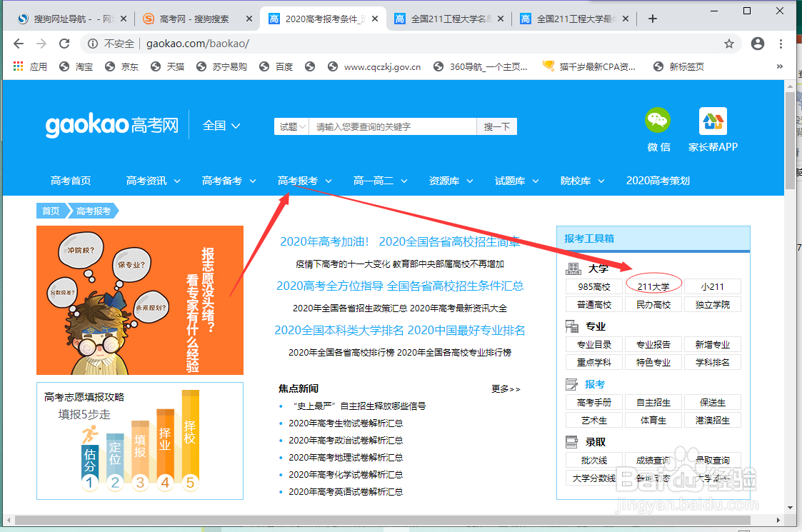
Task: Open WeChat 微信 via the green icon
Action: (657, 121)
